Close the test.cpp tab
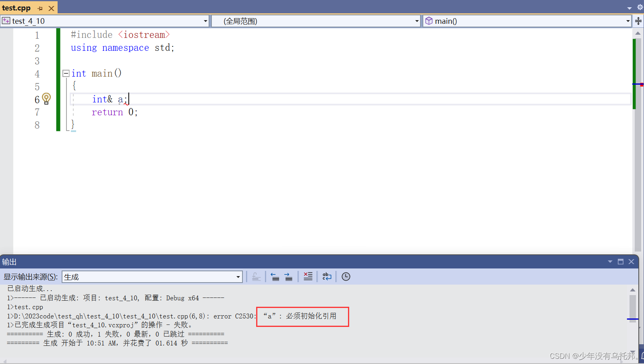 51,8
